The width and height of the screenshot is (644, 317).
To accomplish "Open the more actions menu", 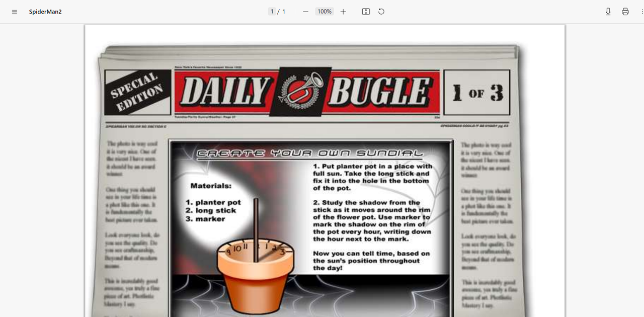I will (642, 12).
